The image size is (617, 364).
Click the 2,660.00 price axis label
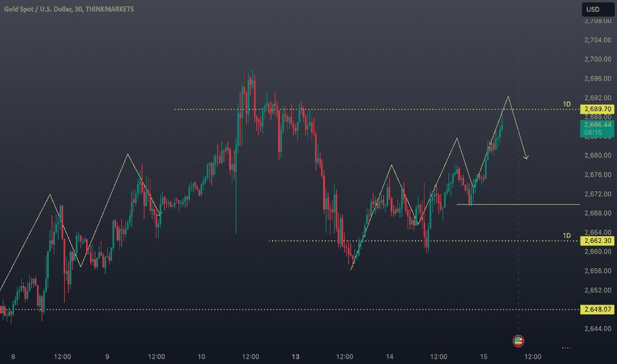click(598, 251)
